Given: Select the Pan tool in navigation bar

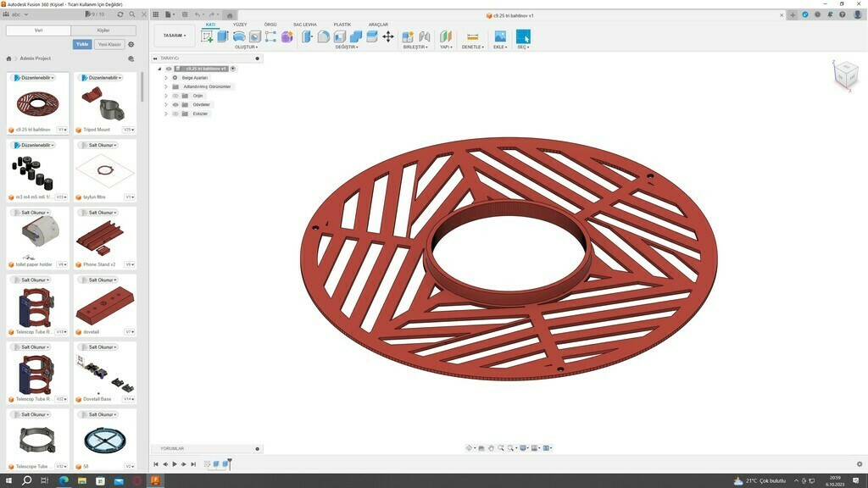Looking at the screenshot, I should pos(492,448).
